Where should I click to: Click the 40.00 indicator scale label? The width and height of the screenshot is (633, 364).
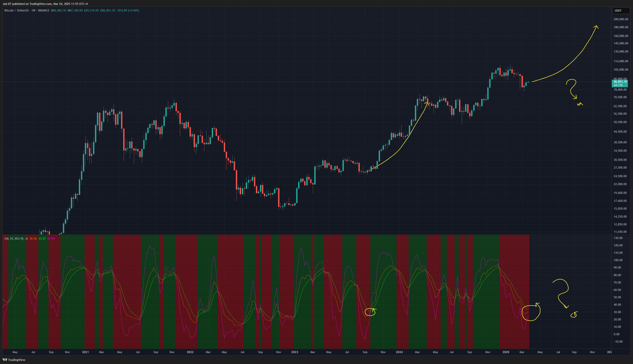(617, 305)
